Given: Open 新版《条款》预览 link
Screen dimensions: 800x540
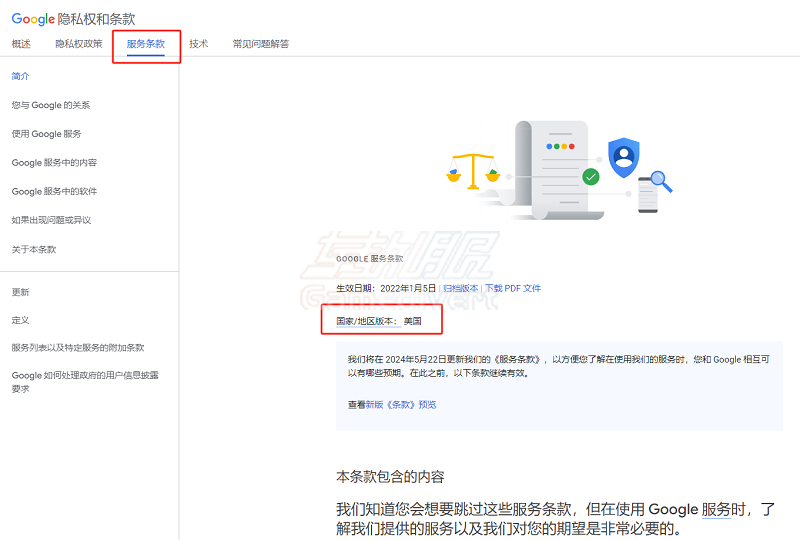Looking at the screenshot, I should pos(401,405).
